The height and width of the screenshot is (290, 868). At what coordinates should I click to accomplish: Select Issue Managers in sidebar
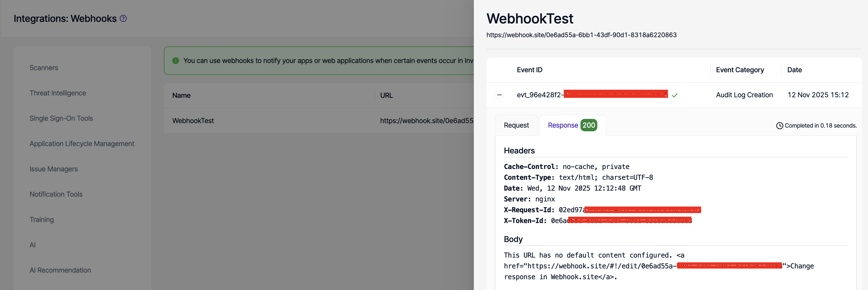[x=54, y=169]
